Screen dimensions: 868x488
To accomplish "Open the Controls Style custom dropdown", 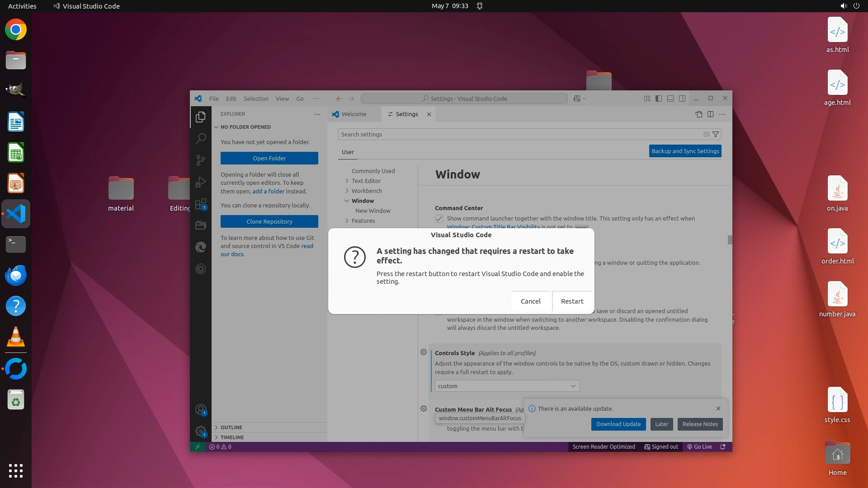I will (507, 386).
